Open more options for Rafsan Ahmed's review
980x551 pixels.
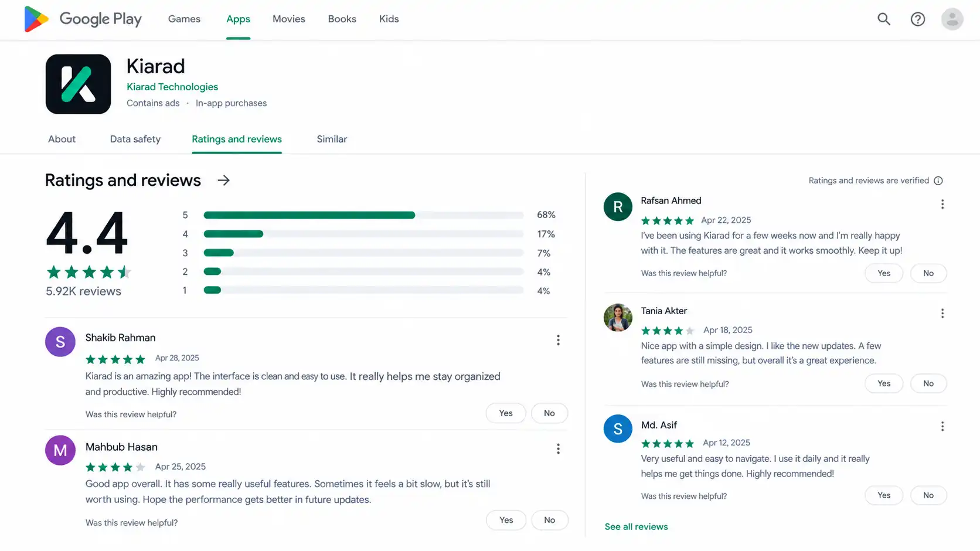[942, 204]
